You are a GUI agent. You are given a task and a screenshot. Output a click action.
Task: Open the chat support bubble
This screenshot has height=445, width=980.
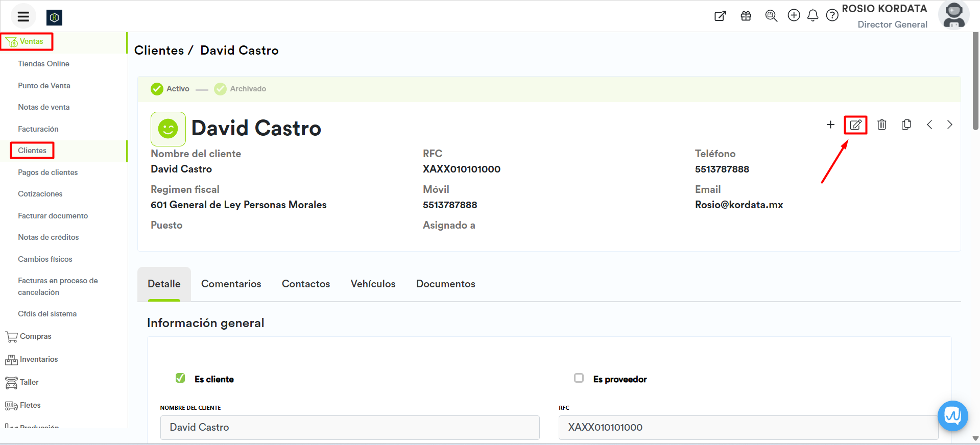952,416
